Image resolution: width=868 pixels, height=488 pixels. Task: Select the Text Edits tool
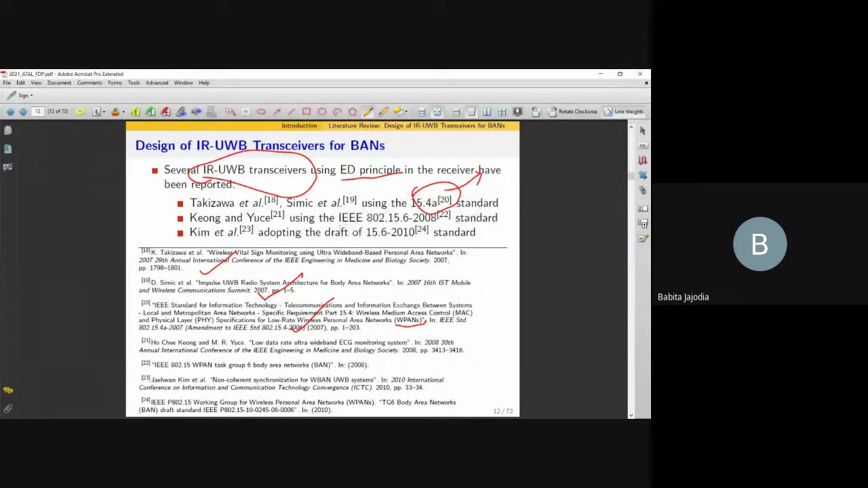click(x=96, y=112)
